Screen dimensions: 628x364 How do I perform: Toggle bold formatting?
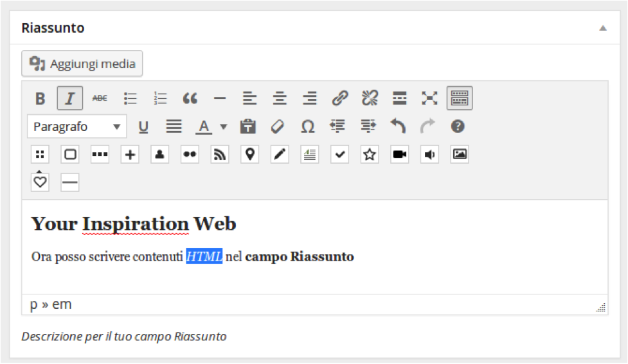click(x=40, y=98)
